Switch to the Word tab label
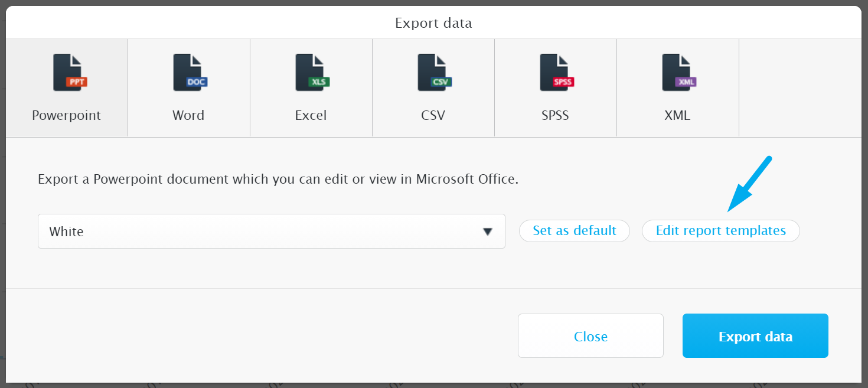The width and height of the screenshot is (868, 388). [x=188, y=115]
